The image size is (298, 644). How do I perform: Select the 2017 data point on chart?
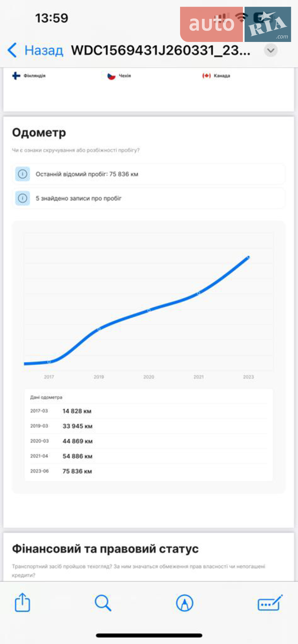coord(49,362)
